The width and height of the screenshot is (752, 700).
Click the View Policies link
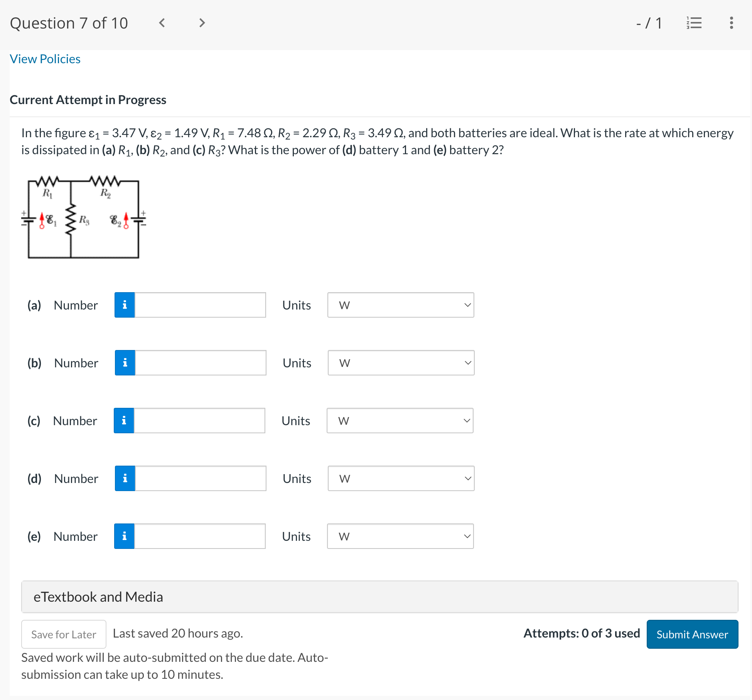point(45,59)
